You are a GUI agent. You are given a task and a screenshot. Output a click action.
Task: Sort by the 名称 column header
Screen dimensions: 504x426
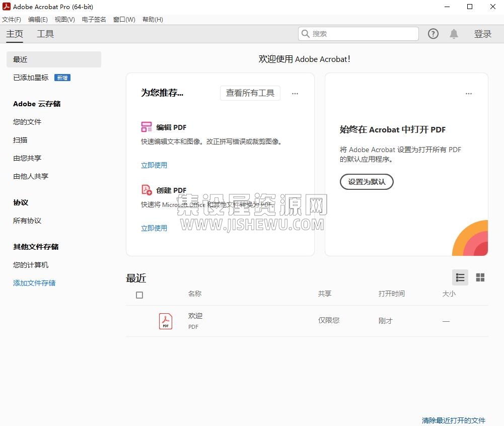pyautogui.click(x=195, y=294)
